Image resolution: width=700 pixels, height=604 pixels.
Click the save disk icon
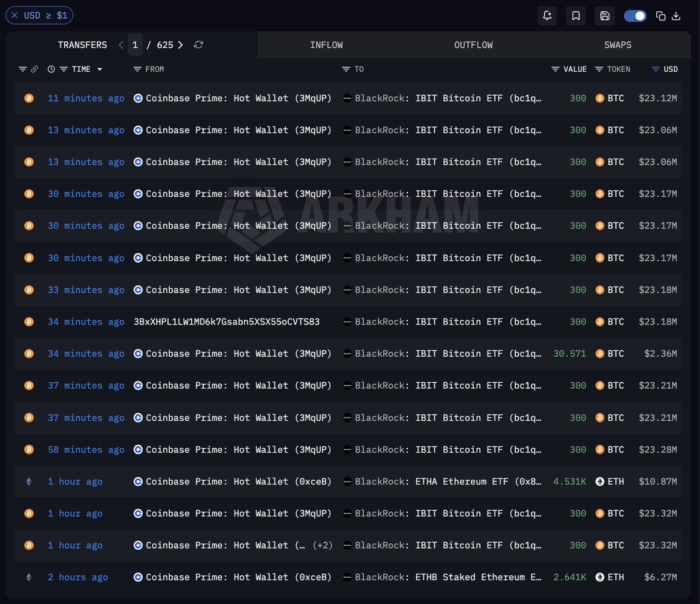(605, 16)
